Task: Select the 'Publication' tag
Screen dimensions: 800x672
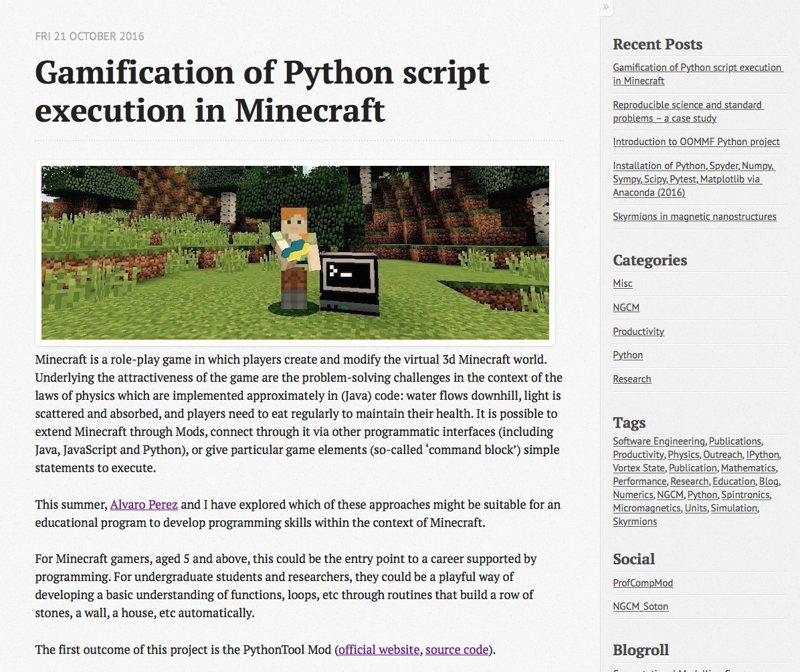Action: (x=693, y=467)
